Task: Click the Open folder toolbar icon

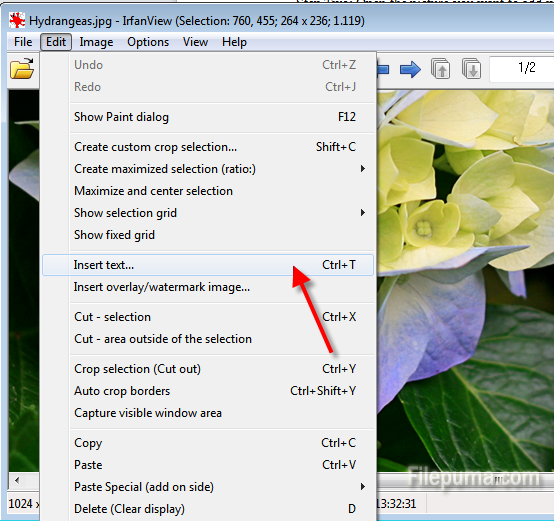Action: (x=22, y=68)
